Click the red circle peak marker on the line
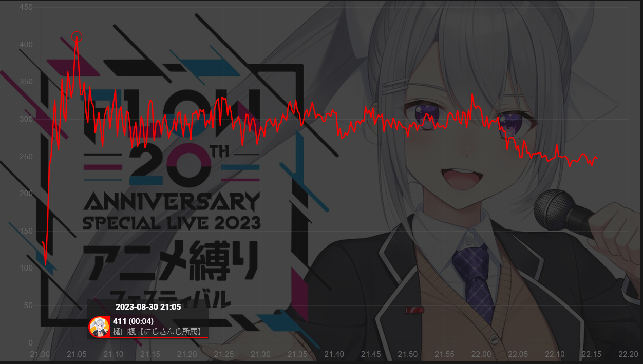This screenshot has height=364, width=643. (x=77, y=36)
